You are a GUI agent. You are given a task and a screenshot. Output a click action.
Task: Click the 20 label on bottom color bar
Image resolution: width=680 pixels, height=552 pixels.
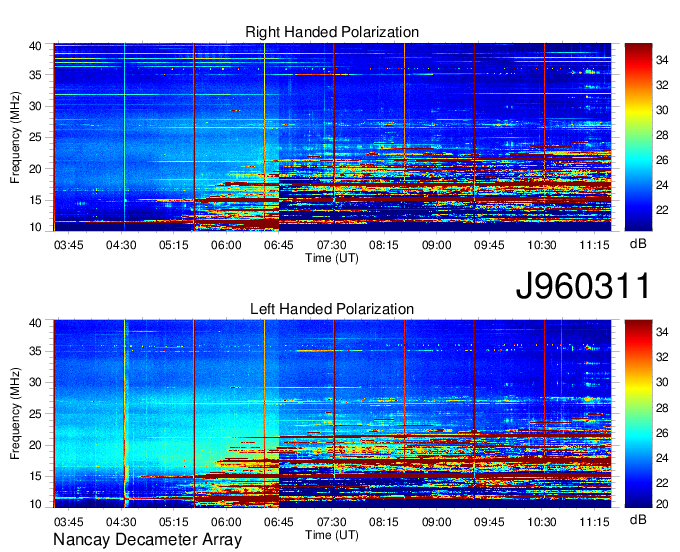tap(662, 504)
